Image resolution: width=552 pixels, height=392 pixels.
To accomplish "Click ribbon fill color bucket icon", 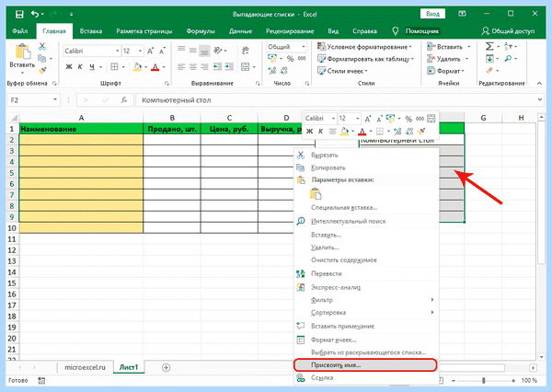I will 137,67.
